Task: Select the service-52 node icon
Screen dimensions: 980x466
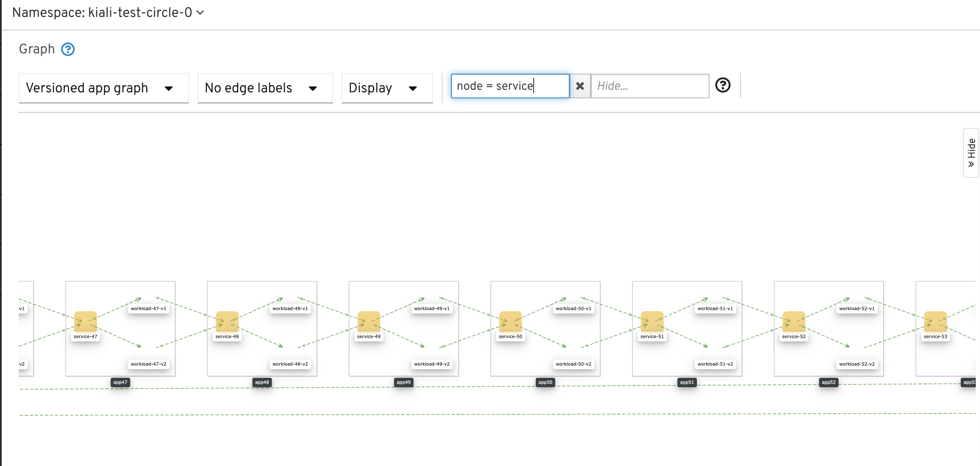Action: click(793, 322)
